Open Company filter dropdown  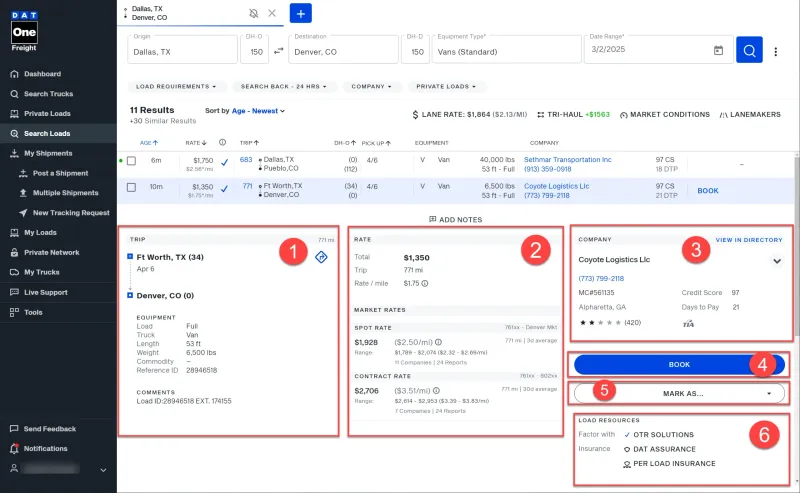coord(371,87)
